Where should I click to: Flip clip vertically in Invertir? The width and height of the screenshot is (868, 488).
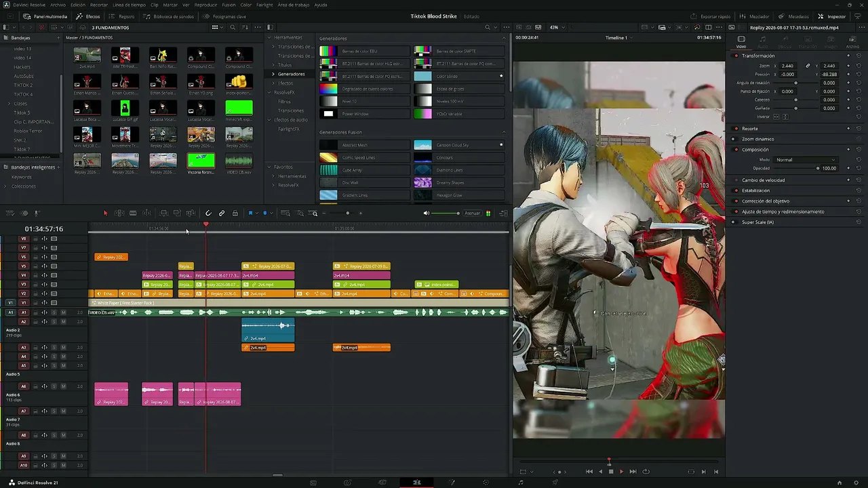[x=786, y=117]
